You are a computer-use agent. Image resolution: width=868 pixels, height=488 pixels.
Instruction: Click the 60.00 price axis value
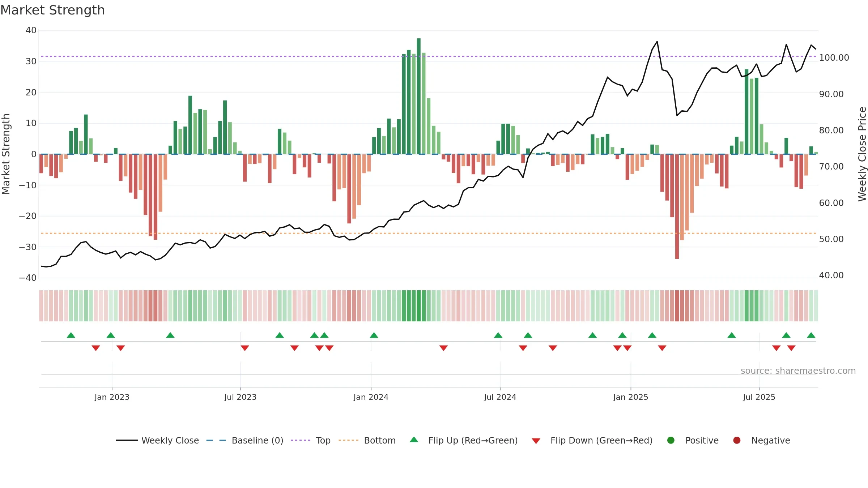coord(831,203)
